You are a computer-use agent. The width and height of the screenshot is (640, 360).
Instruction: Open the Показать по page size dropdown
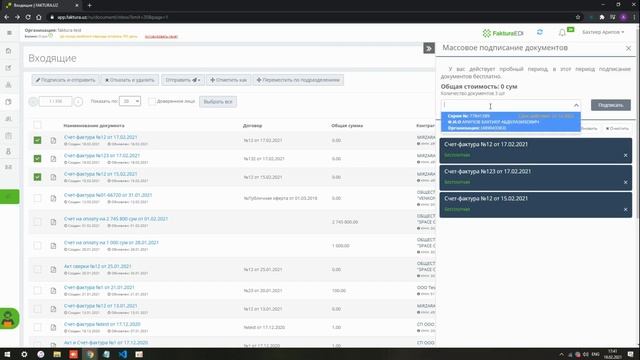point(130,101)
